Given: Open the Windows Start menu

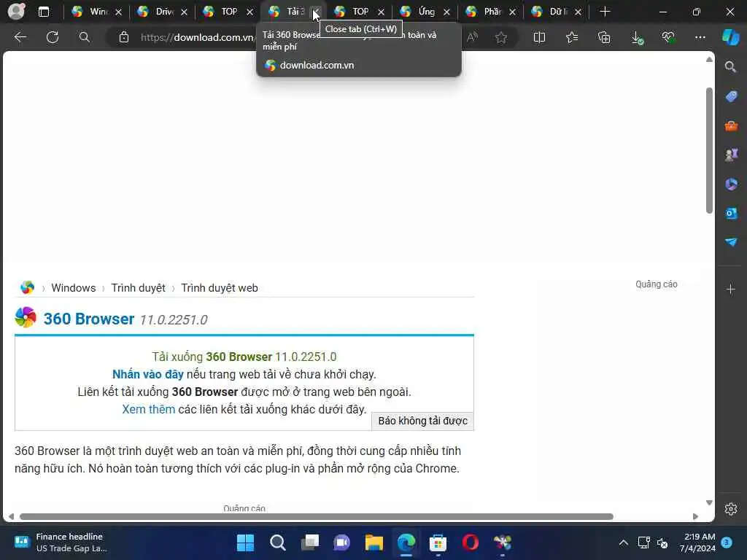Looking at the screenshot, I should pos(245,542).
